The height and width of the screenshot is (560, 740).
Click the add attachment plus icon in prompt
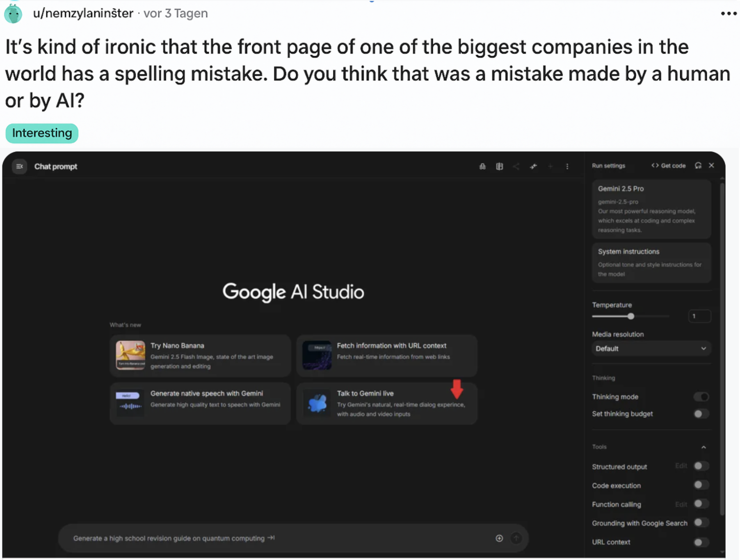pyautogui.click(x=499, y=538)
